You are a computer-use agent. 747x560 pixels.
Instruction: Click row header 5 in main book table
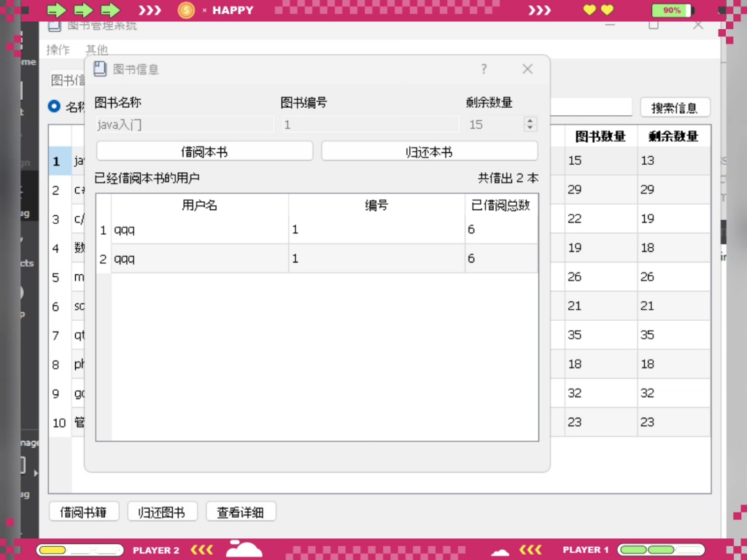(60, 277)
